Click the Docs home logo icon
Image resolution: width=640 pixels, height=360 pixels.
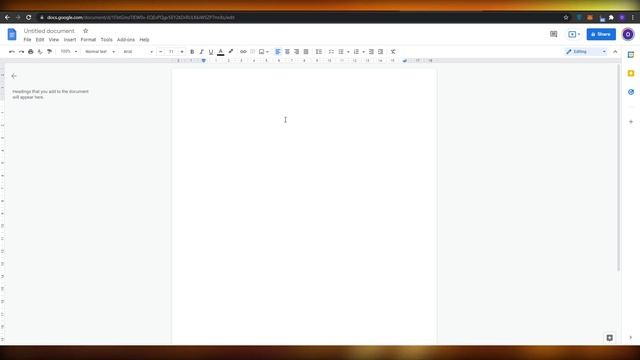pos(12,34)
